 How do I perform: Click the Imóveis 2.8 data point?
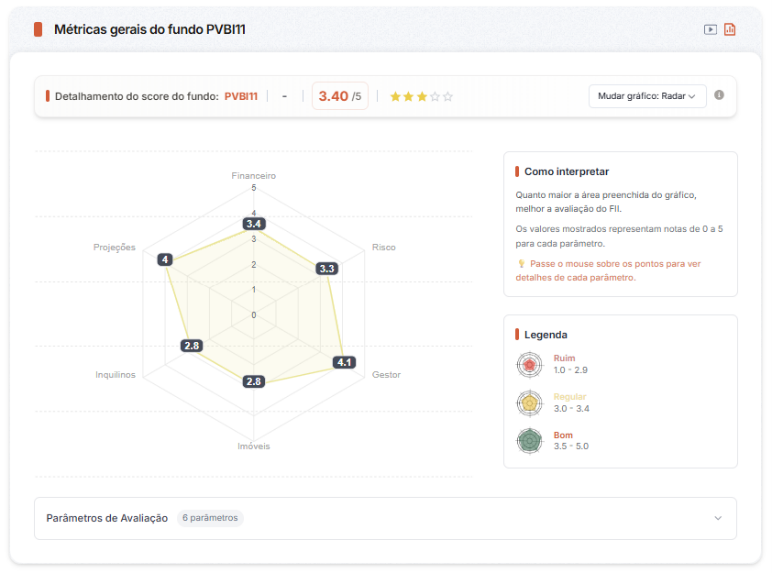click(254, 381)
